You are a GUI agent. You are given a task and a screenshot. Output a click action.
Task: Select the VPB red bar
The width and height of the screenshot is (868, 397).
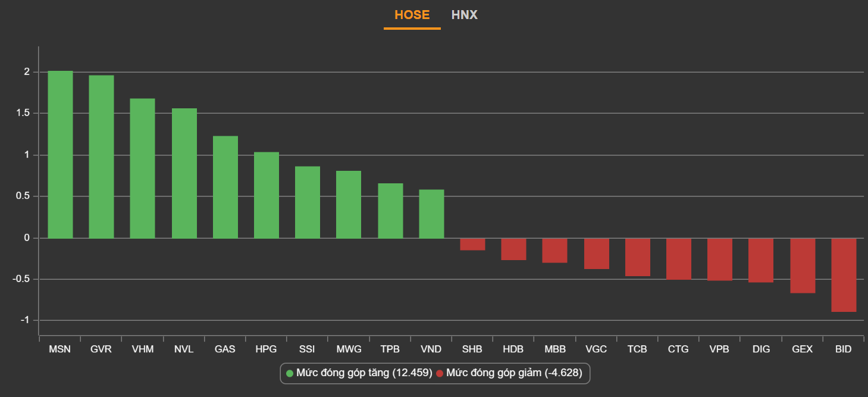point(719,259)
